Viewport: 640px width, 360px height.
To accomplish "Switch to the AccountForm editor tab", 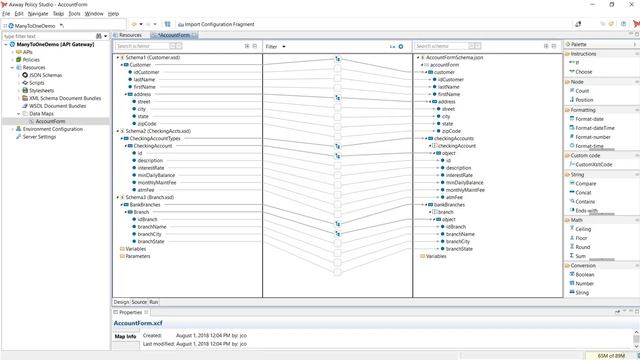I will click(x=174, y=35).
